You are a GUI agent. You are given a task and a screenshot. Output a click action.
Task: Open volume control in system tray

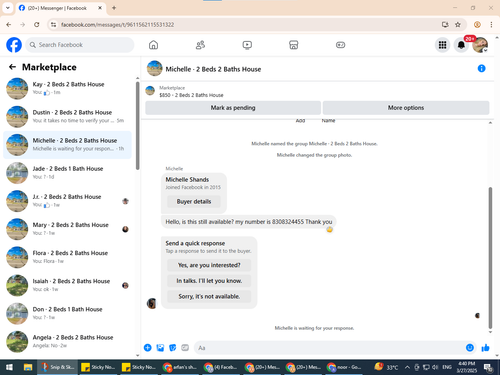pos(435,367)
